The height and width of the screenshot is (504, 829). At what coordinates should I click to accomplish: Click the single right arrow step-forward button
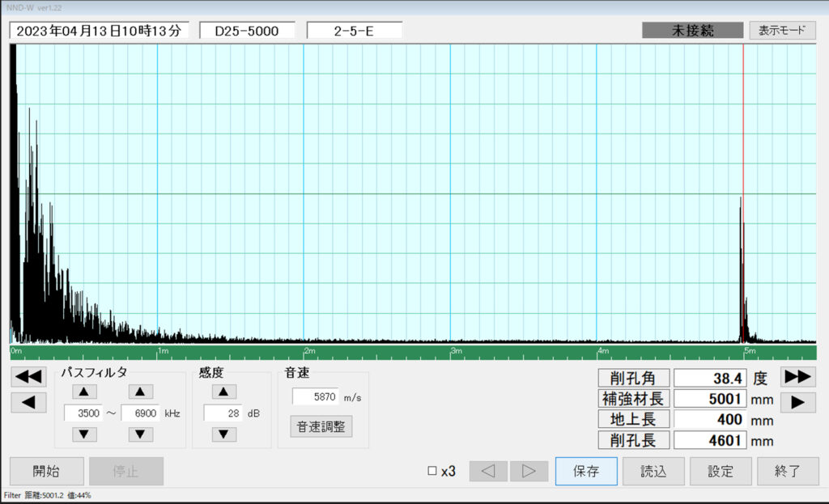point(797,402)
